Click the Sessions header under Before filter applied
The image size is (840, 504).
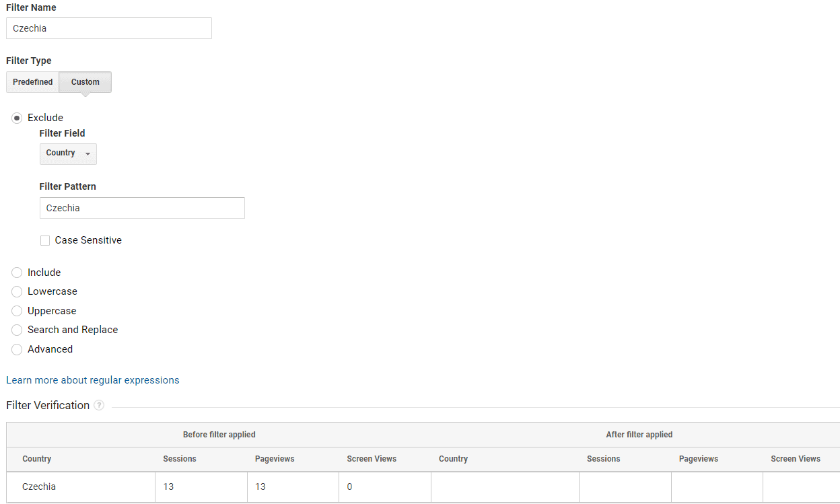pos(180,459)
